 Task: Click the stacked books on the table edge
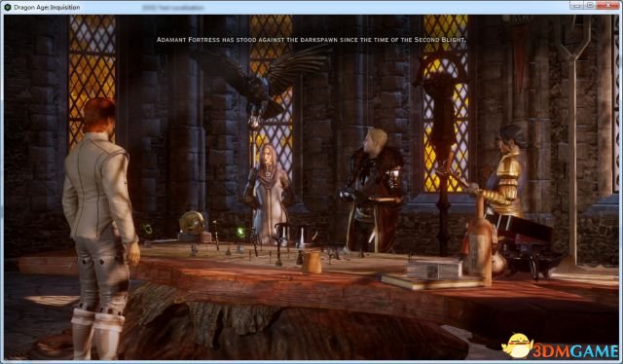tap(431, 274)
